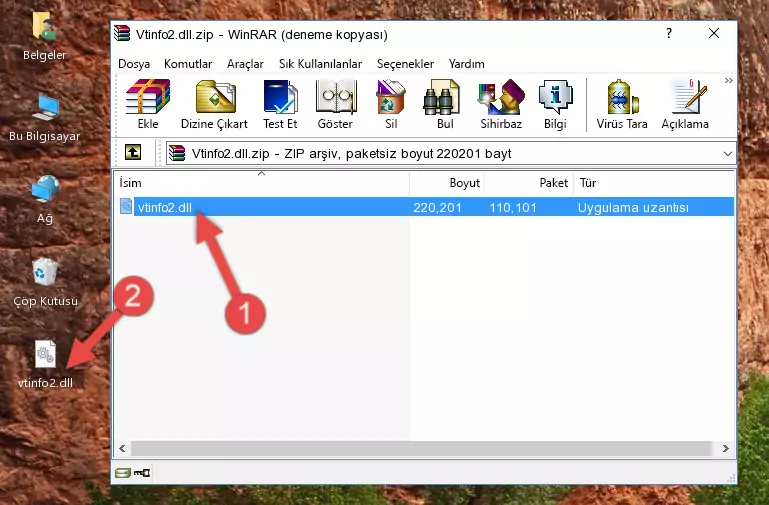The image size is (769, 505).
Task: Select vtinfo2.dll file on desktop
Action: [45, 365]
